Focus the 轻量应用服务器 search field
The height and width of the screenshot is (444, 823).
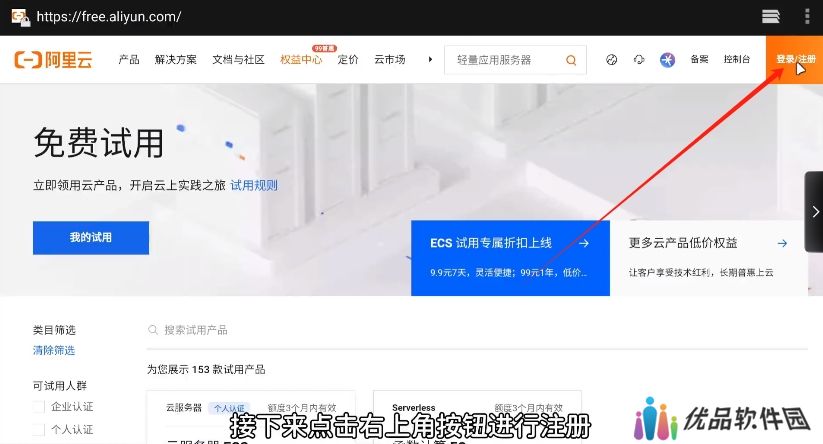coord(515,60)
